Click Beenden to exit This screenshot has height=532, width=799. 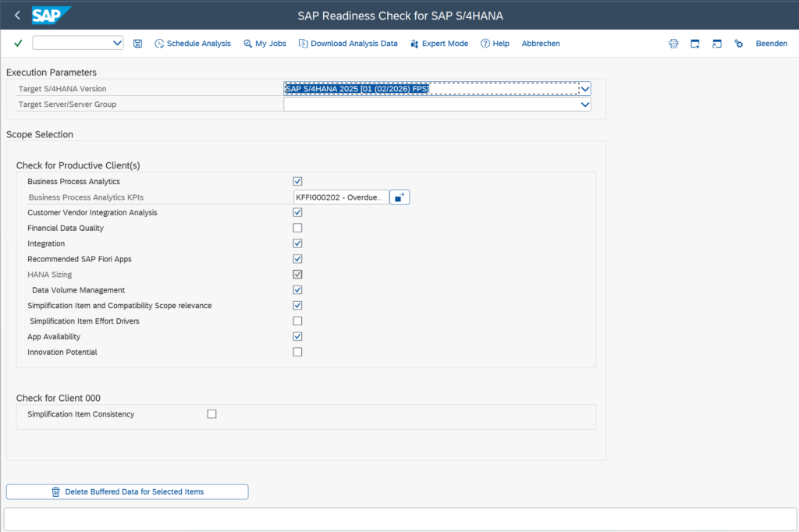(772, 44)
